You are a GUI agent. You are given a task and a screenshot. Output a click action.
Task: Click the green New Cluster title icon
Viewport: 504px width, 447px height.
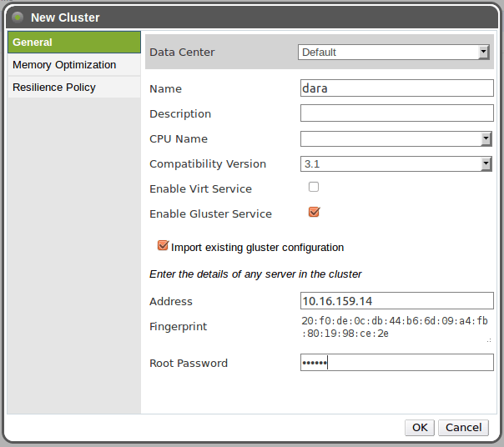pos(18,17)
